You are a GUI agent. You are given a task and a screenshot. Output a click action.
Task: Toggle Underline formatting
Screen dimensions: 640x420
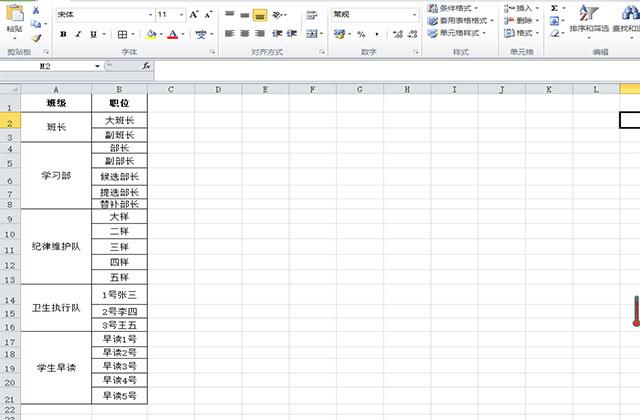point(93,34)
